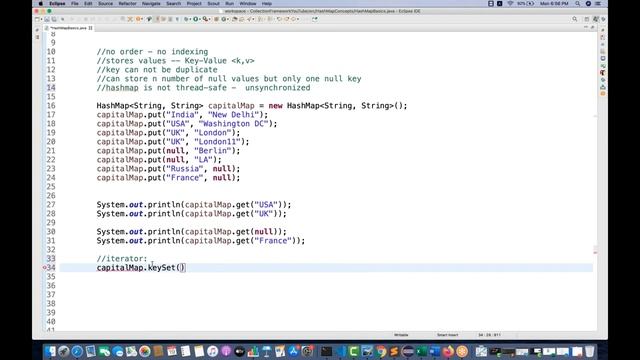Screen dimensions: 640x360
Task: Open the Help menu
Action: 267,4
